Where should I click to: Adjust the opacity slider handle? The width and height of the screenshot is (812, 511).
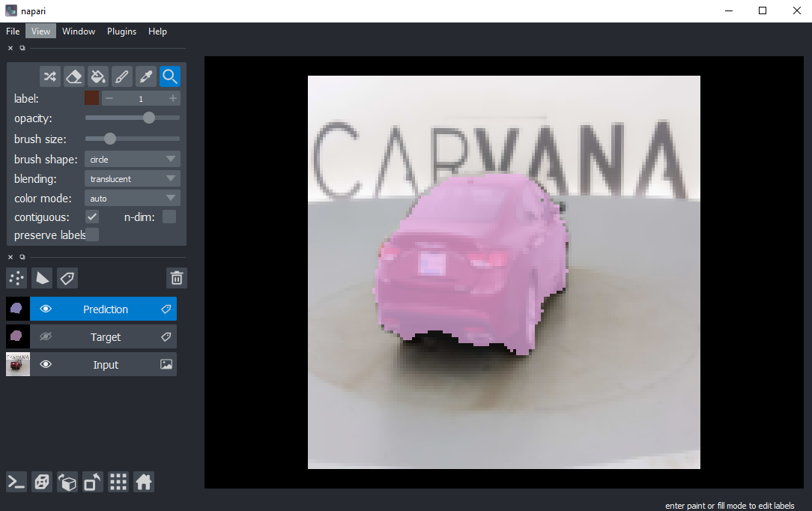(x=149, y=118)
